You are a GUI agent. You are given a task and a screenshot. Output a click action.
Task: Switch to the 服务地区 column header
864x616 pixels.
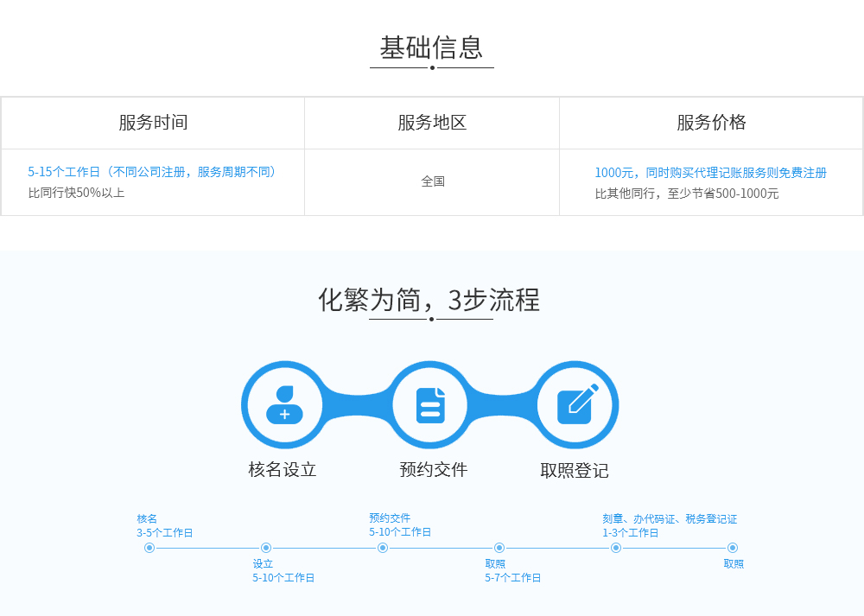pos(432,123)
